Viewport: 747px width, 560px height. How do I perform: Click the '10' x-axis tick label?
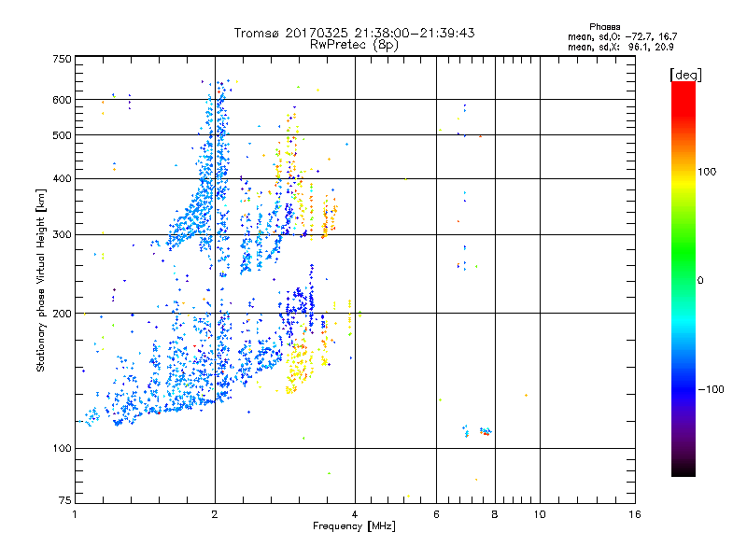point(540,514)
